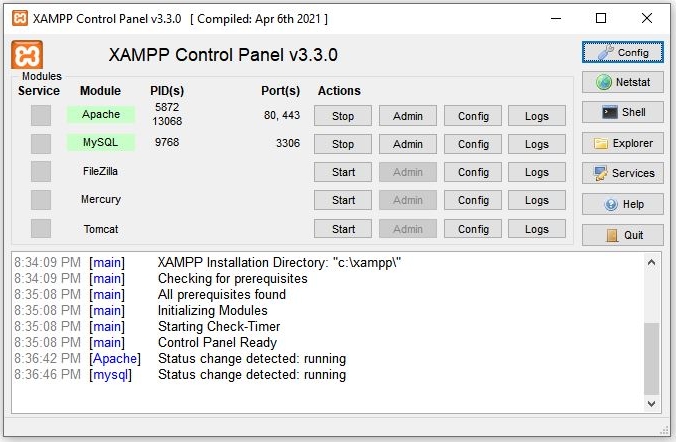Open FileZilla Logs list

coord(537,172)
